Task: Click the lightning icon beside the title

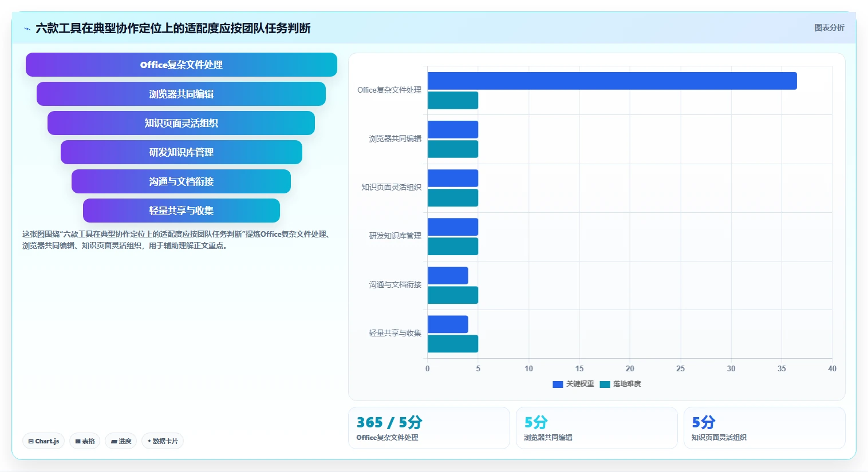Action: (x=27, y=29)
